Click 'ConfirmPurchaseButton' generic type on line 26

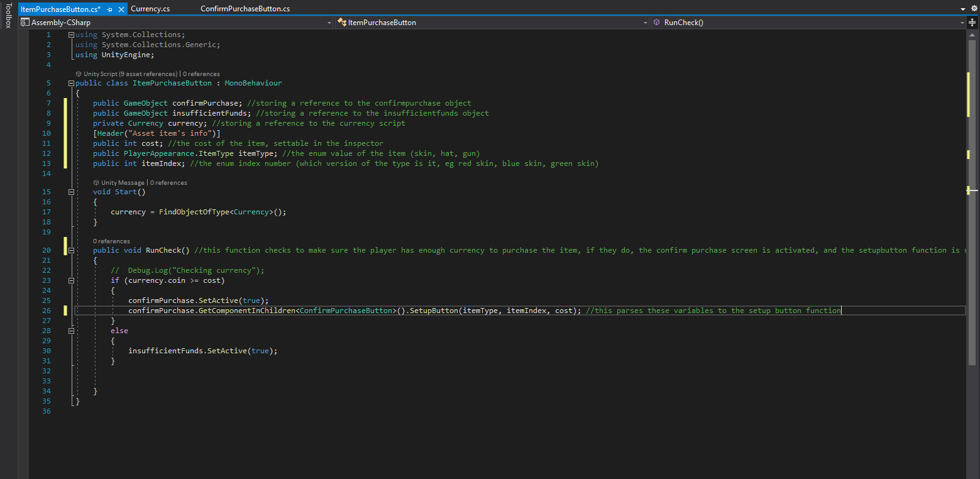(346, 311)
